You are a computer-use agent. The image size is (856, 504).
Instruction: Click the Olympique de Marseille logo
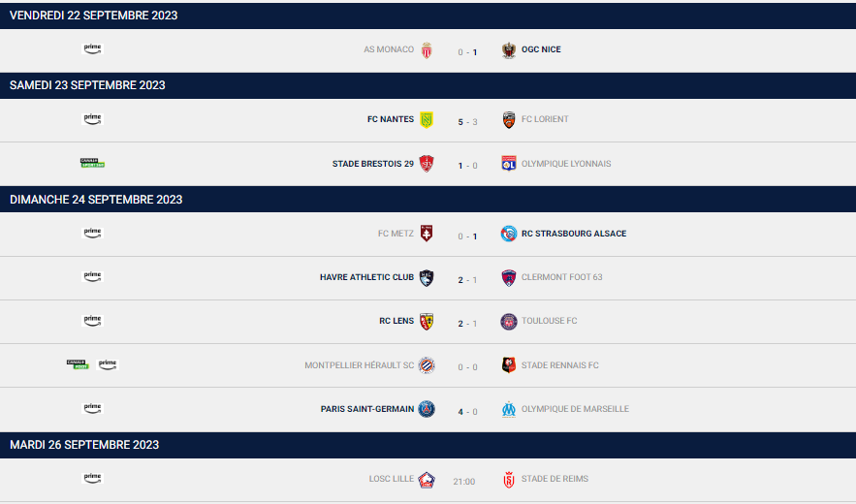click(509, 409)
